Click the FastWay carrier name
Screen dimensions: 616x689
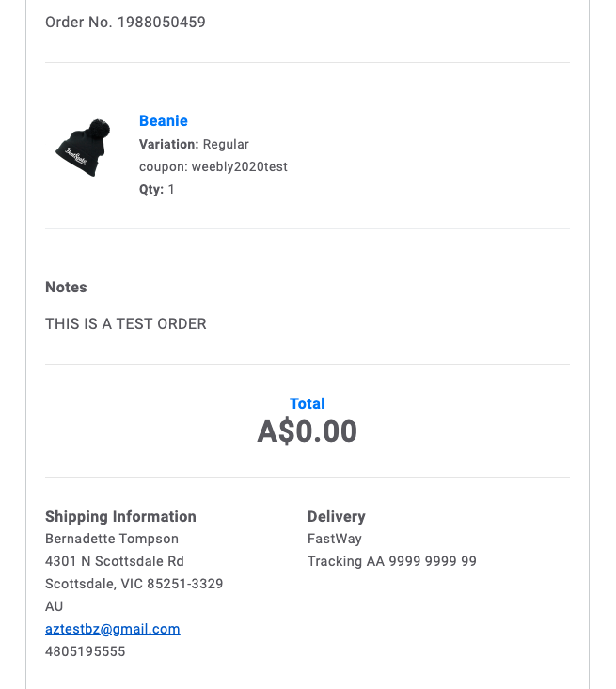tap(335, 539)
